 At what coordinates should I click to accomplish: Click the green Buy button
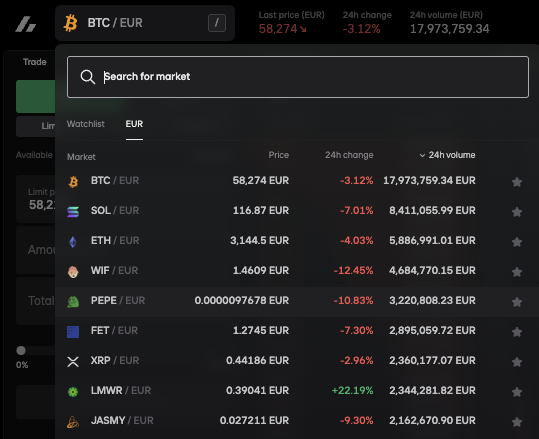point(35,97)
